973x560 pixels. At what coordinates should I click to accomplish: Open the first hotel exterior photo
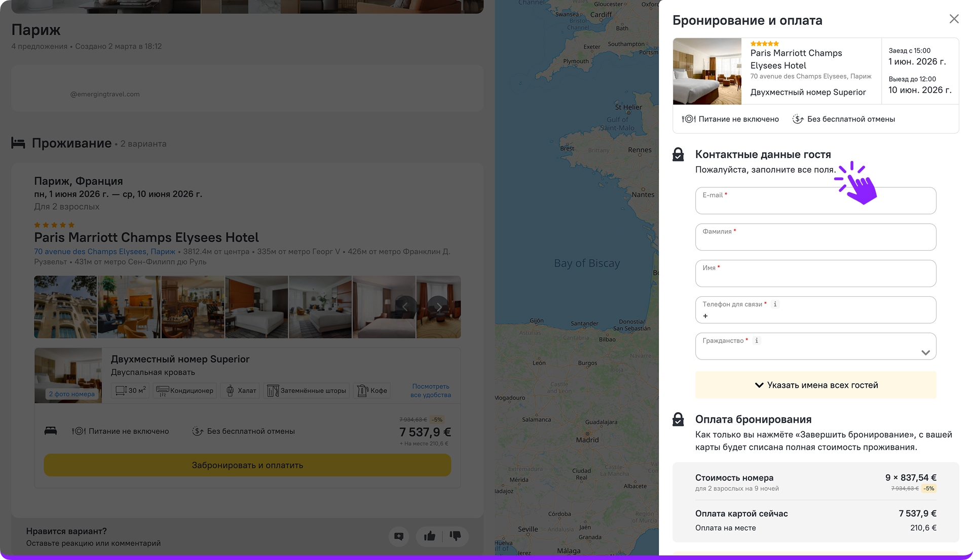pos(65,307)
